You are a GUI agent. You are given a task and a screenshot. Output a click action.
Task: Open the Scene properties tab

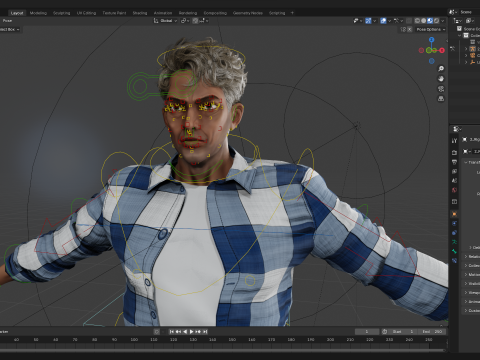454,181
